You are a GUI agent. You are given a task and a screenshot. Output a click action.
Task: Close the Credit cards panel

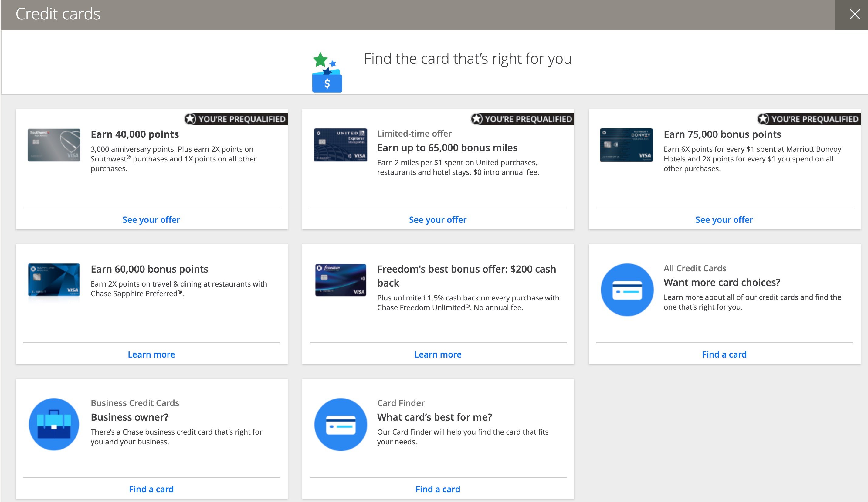click(x=855, y=14)
